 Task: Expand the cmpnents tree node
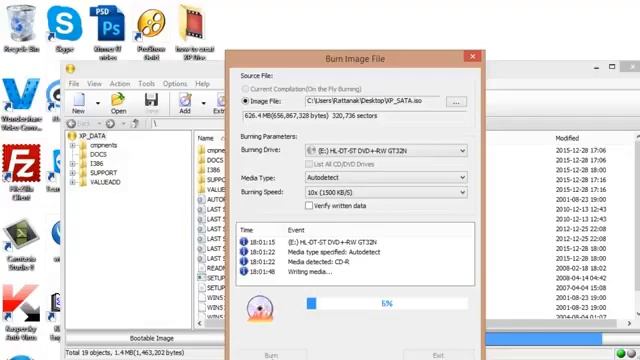(73, 145)
